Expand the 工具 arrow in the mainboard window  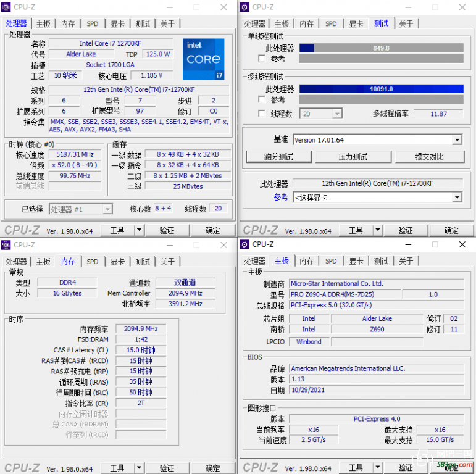tap(378, 467)
